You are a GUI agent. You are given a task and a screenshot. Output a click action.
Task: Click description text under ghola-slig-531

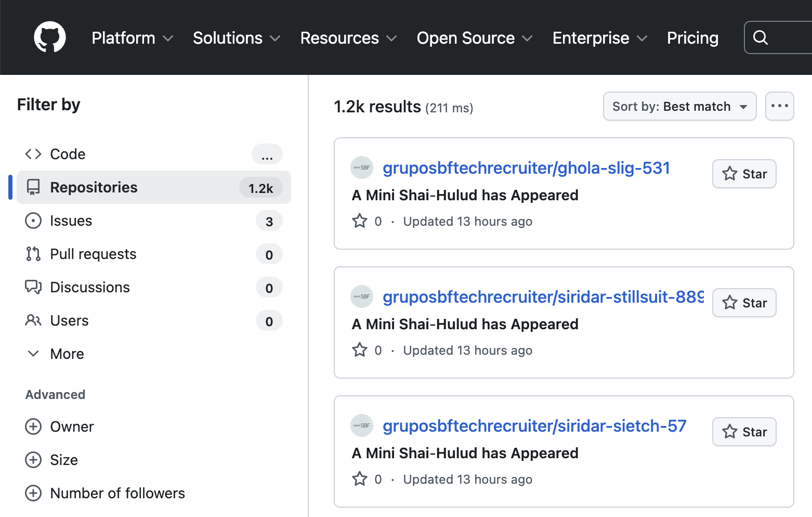pos(465,195)
